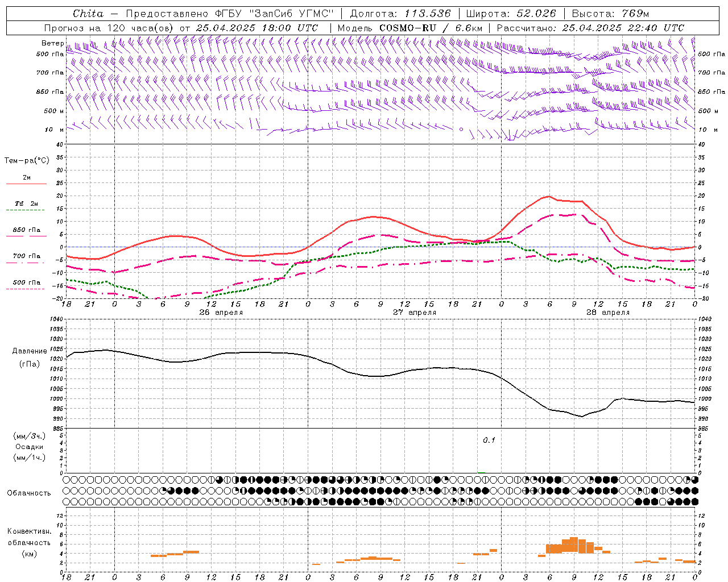Click the (мм/1ч.) precipitation unit label
Screen dimensions: 728x582
[x=30, y=458]
